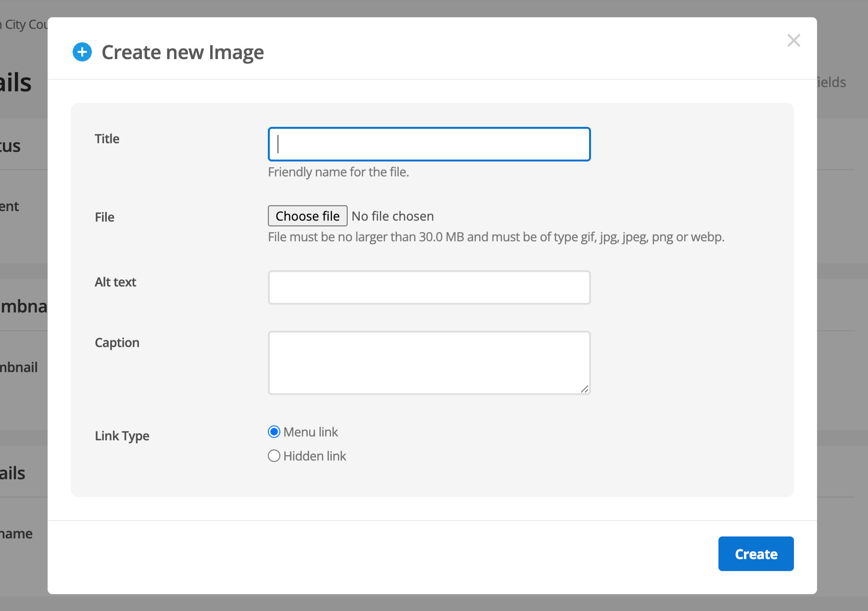Focus the Title text field
The width and height of the screenshot is (868, 611).
coord(429,144)
